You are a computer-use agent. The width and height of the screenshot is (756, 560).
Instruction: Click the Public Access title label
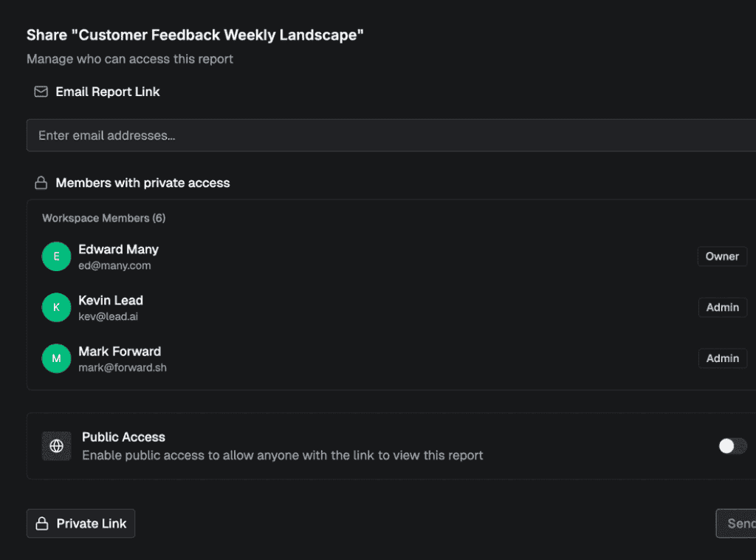pos(123,437)
